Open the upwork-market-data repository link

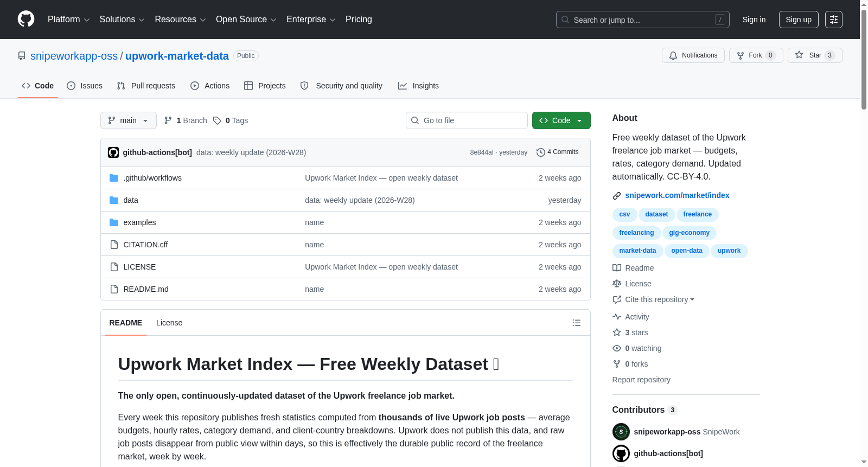click(x=177, y=56)
